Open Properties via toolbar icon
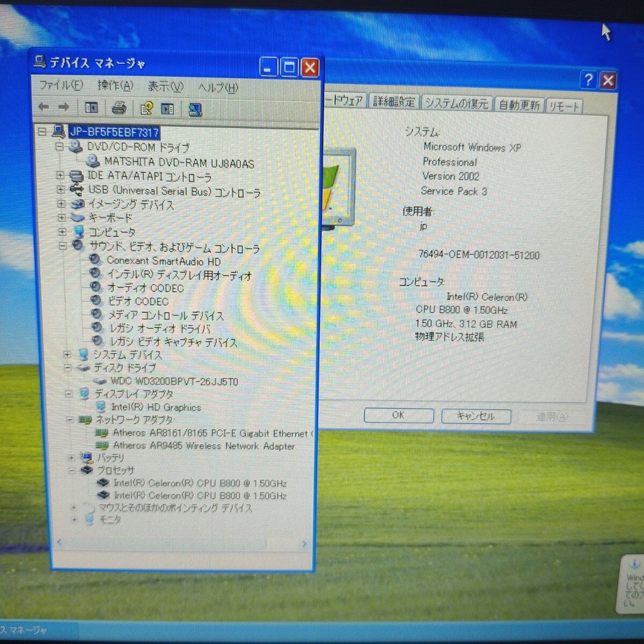 click(x=146, y=109)
